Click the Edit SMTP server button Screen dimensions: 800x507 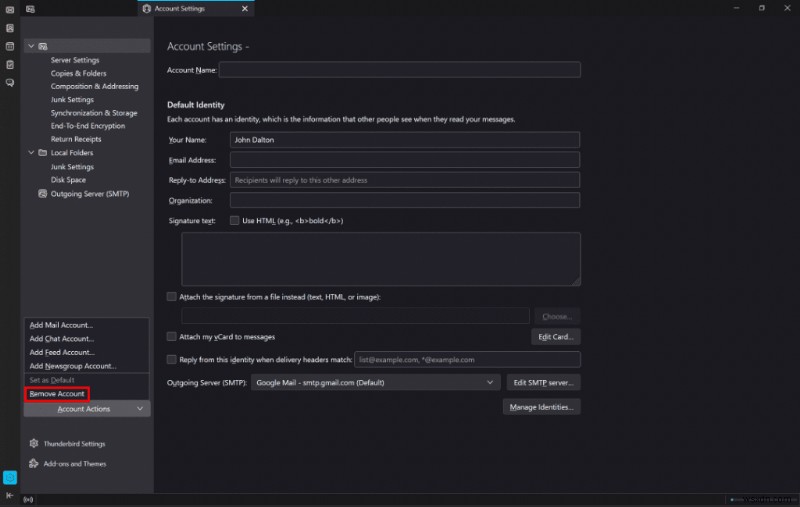[x=543, y=383]
